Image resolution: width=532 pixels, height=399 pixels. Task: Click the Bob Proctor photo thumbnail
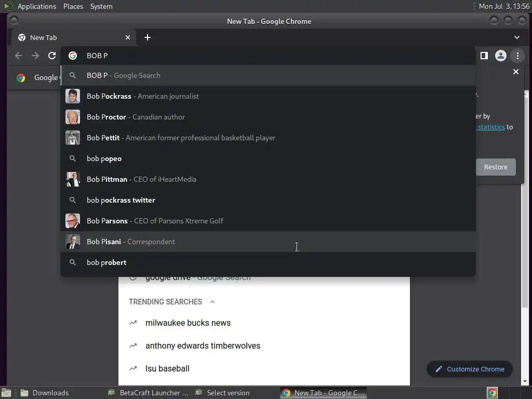pyautogui.click(x=73, y=117)
